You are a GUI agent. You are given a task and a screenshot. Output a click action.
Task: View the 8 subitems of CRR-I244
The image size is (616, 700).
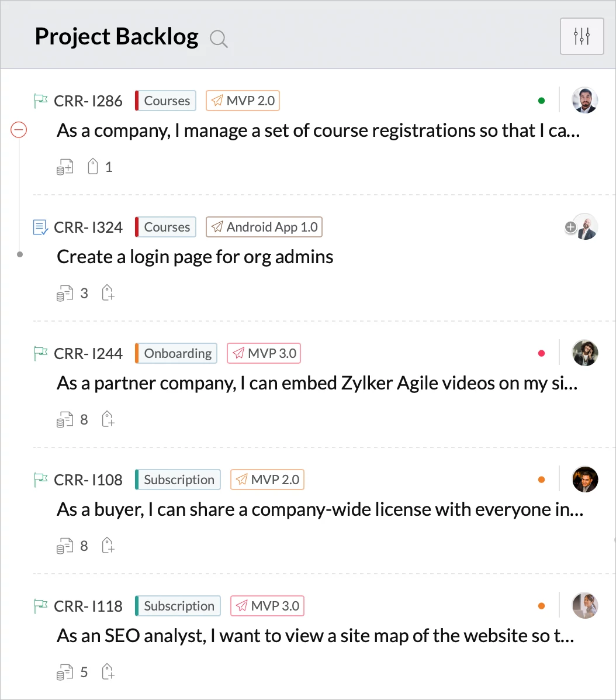coord(72,420)
